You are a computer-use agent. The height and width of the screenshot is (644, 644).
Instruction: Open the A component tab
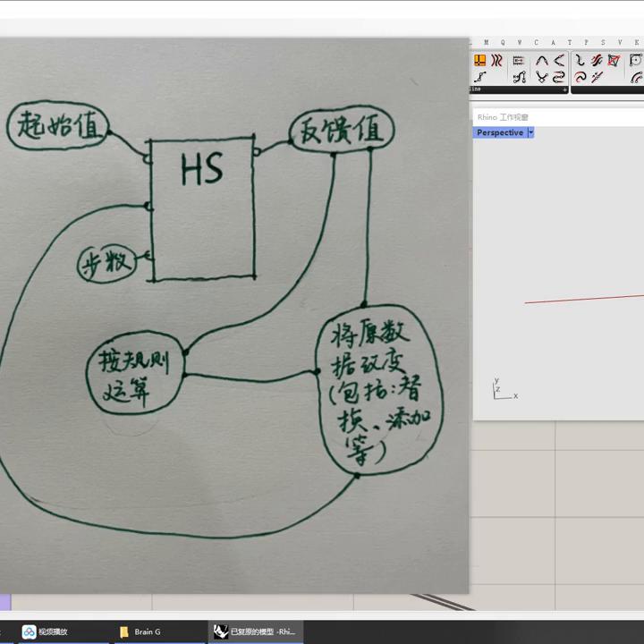(x=553, y=42)
